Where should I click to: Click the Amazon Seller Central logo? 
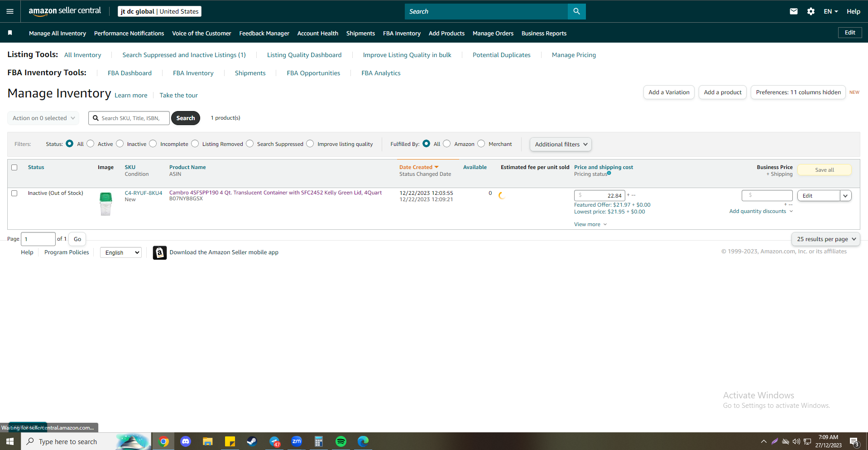click(65, 11)
